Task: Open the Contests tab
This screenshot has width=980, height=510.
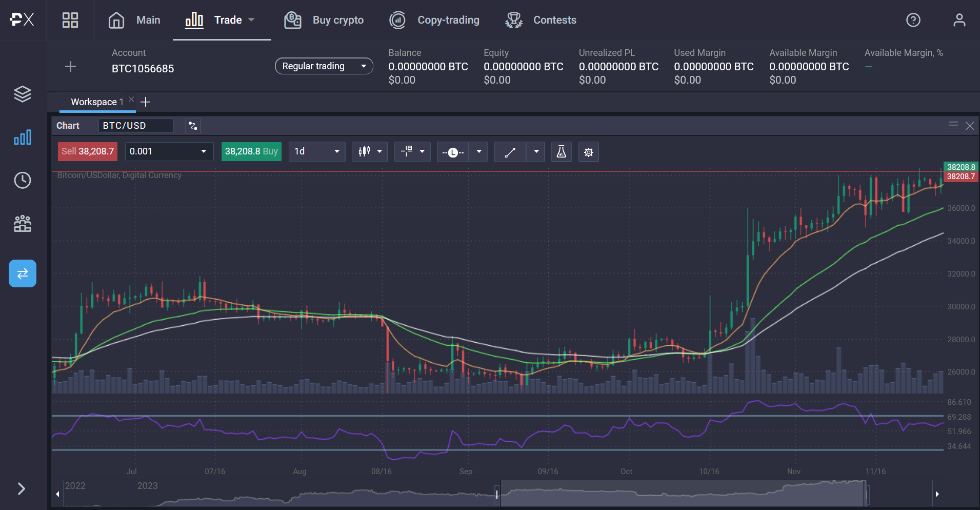Action: tap(541, 20)
